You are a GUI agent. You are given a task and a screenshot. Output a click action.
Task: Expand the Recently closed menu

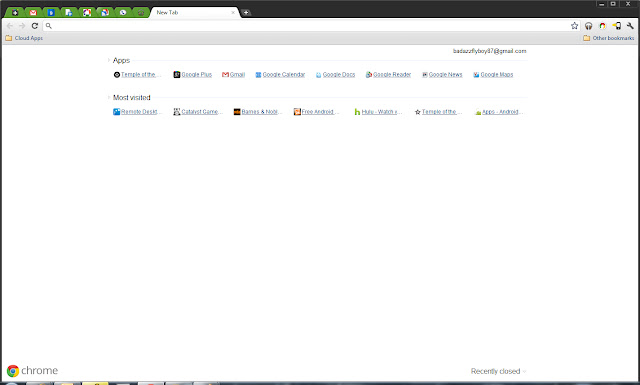498,371
